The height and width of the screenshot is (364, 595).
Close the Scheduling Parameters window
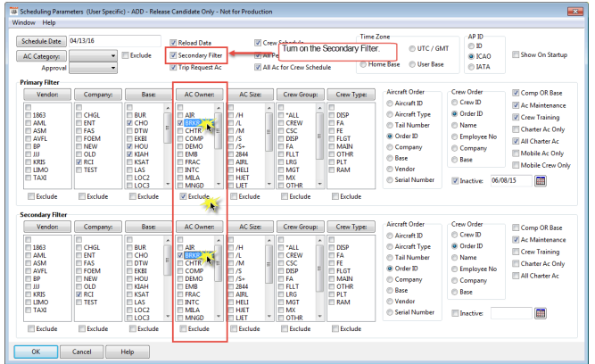click(575, 12)
